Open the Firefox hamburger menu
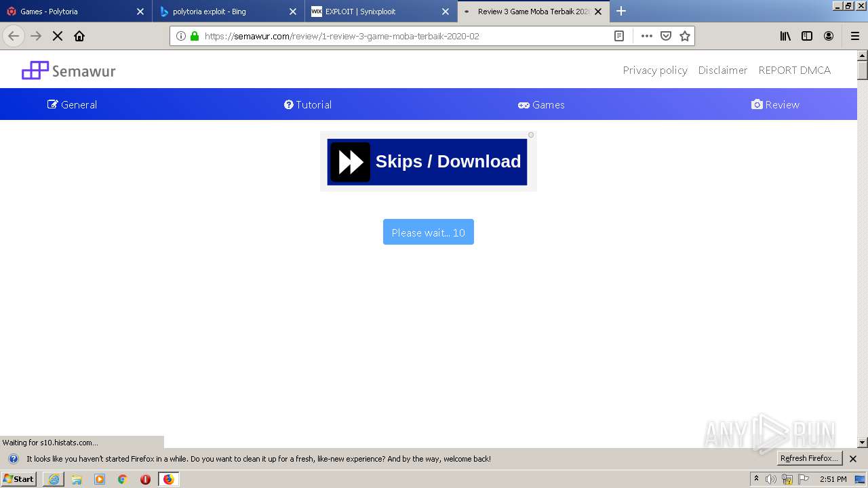 pyautogui.click(x=855, y=36)
